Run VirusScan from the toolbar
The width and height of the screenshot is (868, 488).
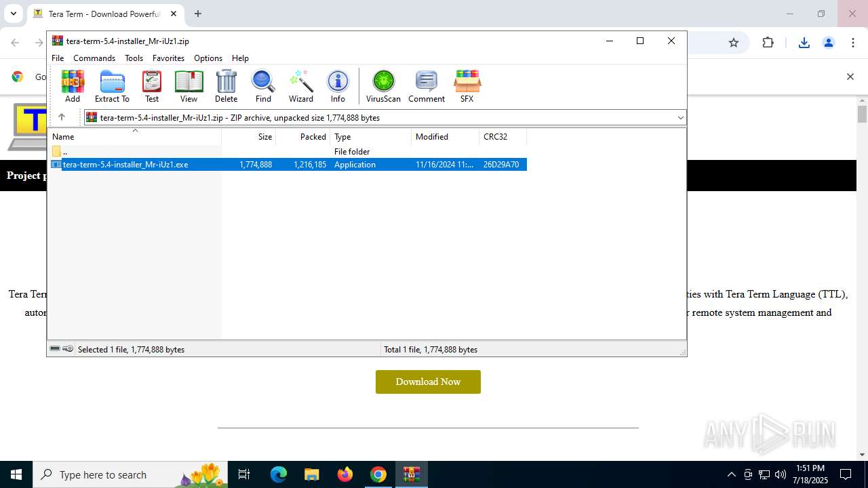coord(383,87)
